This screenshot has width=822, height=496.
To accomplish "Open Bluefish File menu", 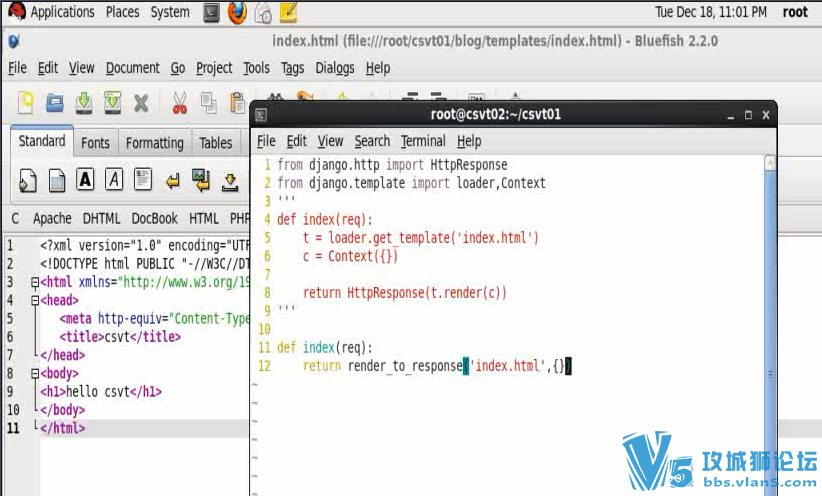I will coord(17,68).
